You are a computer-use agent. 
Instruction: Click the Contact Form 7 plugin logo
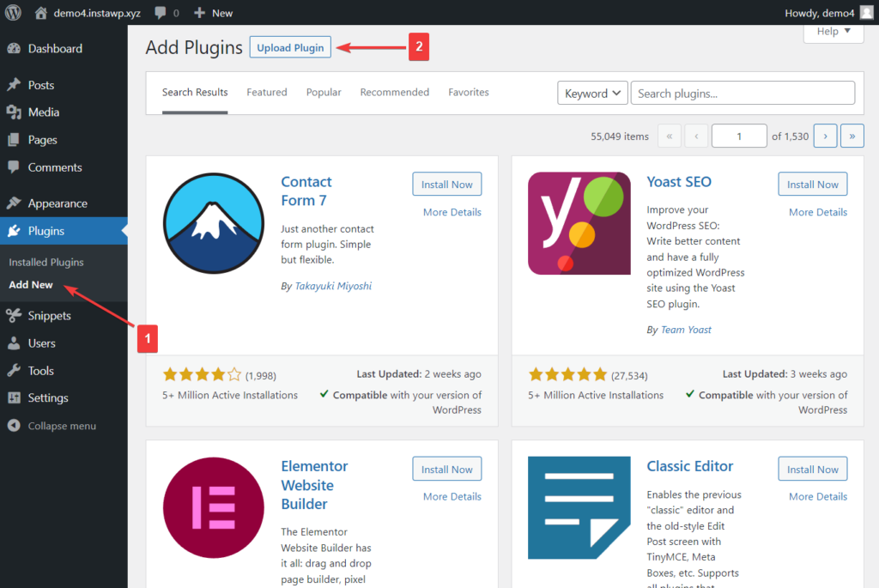coord(214,223)
